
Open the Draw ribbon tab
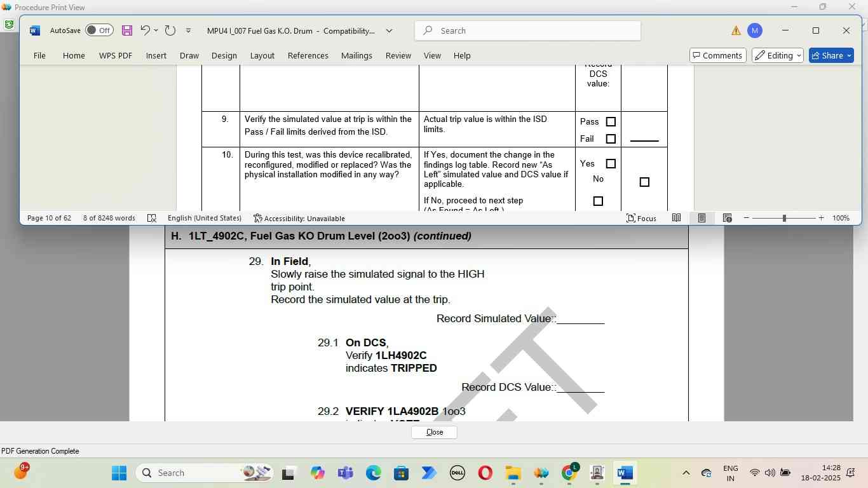click(x=189, y=55)
